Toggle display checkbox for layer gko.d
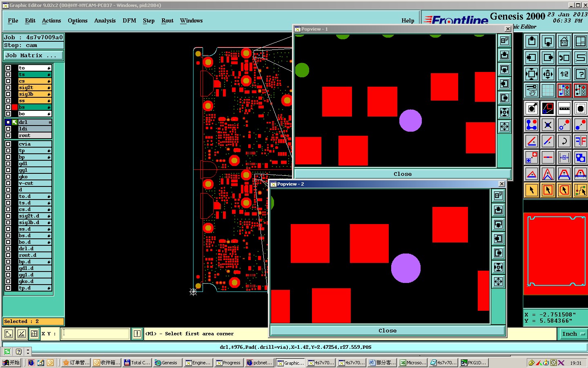Image resolution: width=588 pixels, height=368 pixels. 8,281
